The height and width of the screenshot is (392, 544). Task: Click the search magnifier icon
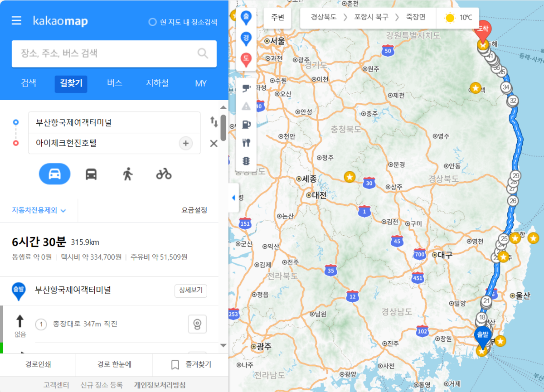pyautogui.click(x=203, y=53)
